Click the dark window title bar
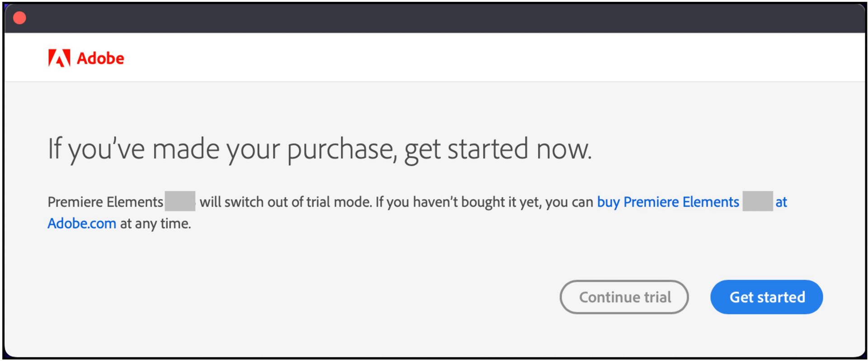The height and width of the screenshot is (361, 868). 434,18
